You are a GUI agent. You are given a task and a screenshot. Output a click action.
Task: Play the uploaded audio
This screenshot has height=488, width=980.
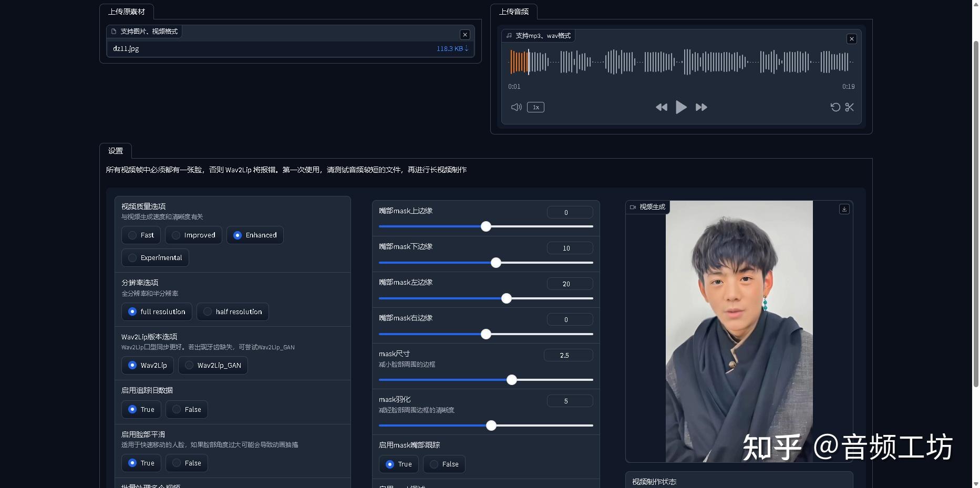coord(681,107)
